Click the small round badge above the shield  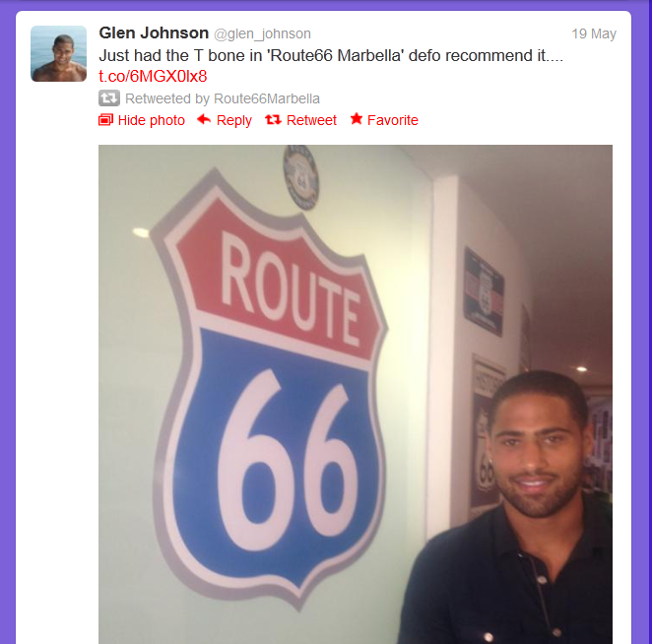pos(301,176)
